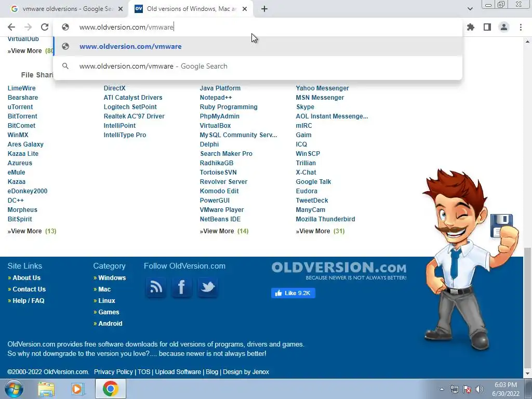Launch the media player taskbar icon

click(x=77, y=389)
